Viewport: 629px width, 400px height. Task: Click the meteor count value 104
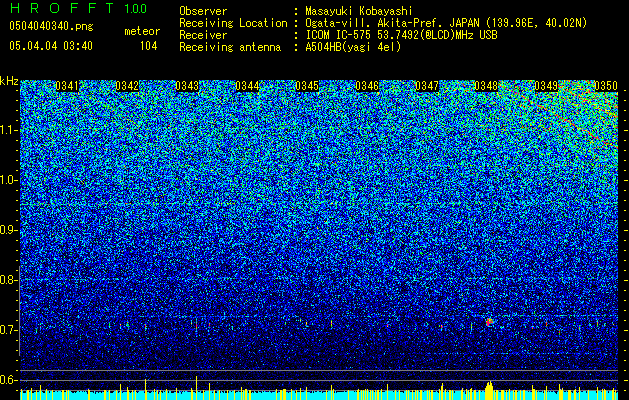click(x=148, y=46)
